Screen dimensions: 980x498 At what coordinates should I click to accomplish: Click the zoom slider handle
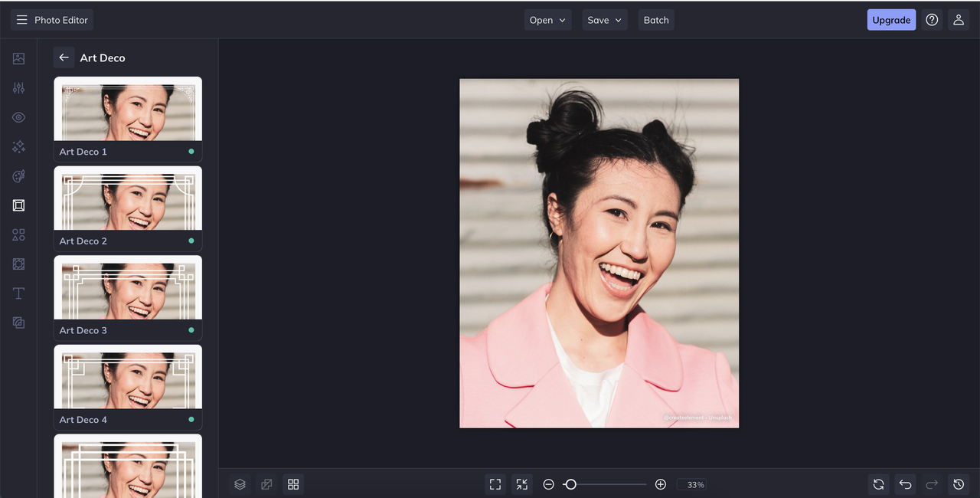[570, 484]
